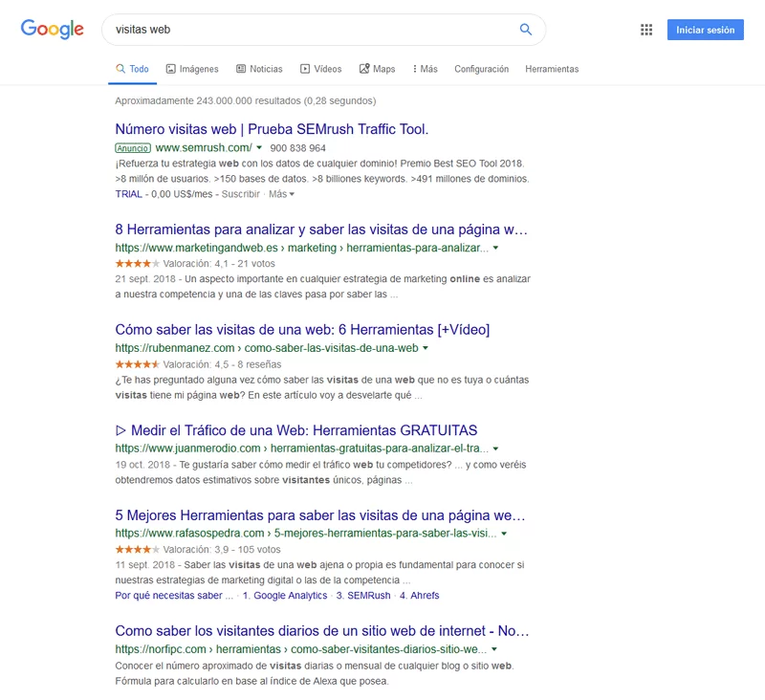Click the Todo tab magnifier icon
The height and width of the screenshot is (700, 765).
[120, 68]
